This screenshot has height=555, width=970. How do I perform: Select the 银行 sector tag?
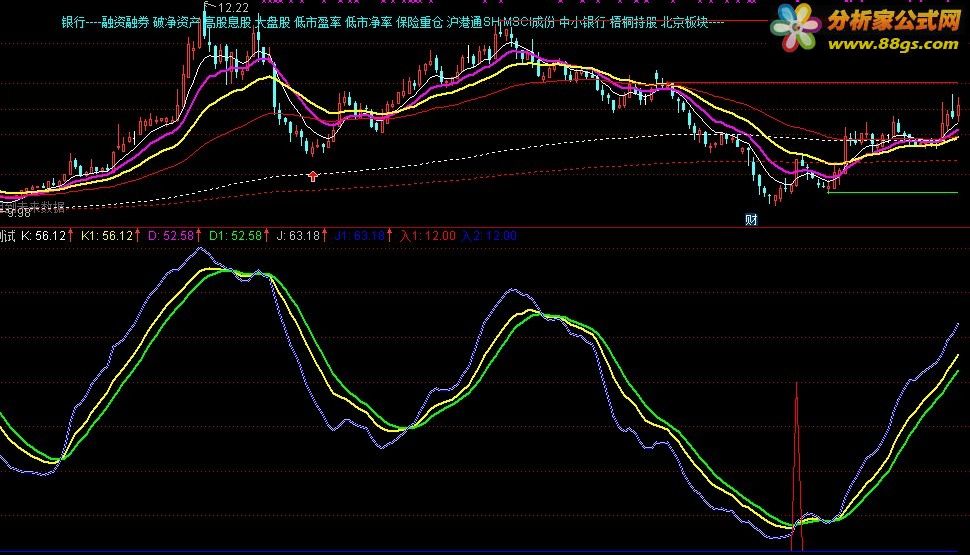73,23
